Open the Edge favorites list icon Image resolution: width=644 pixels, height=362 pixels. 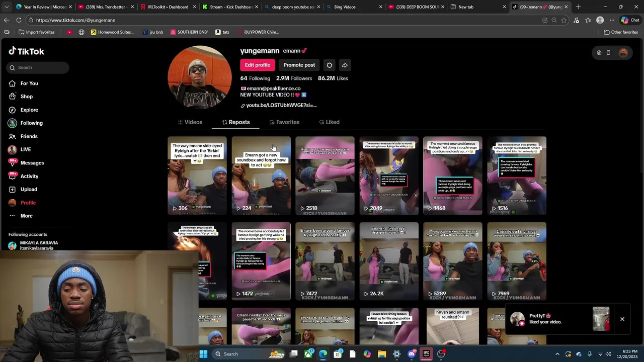tap(588, 20)
